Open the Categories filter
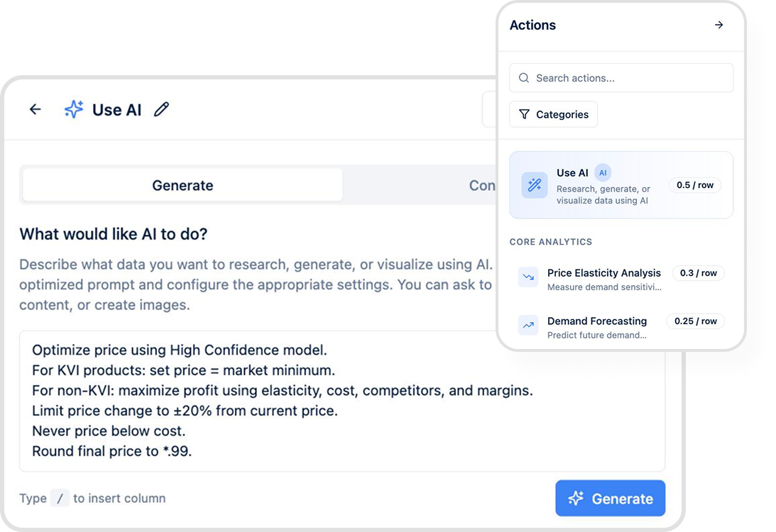The height and width of the screenshot is (532, 776). click(553, 114)
